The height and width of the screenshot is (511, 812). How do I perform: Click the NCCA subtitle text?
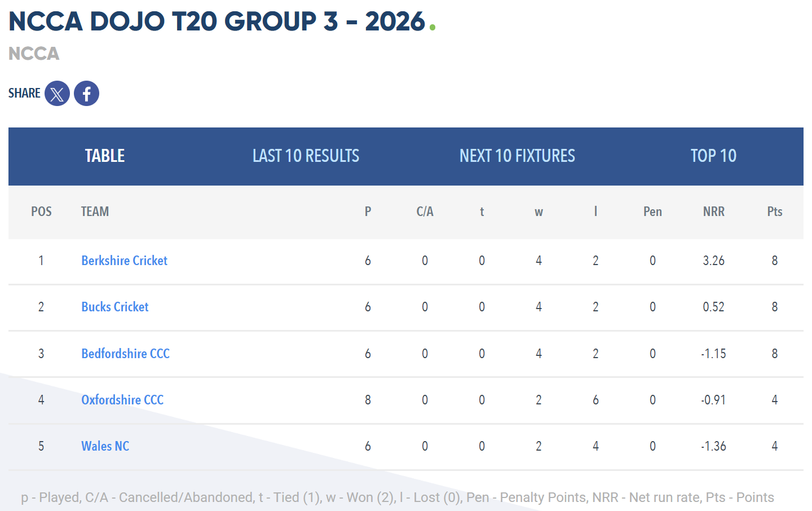[34, 54]
